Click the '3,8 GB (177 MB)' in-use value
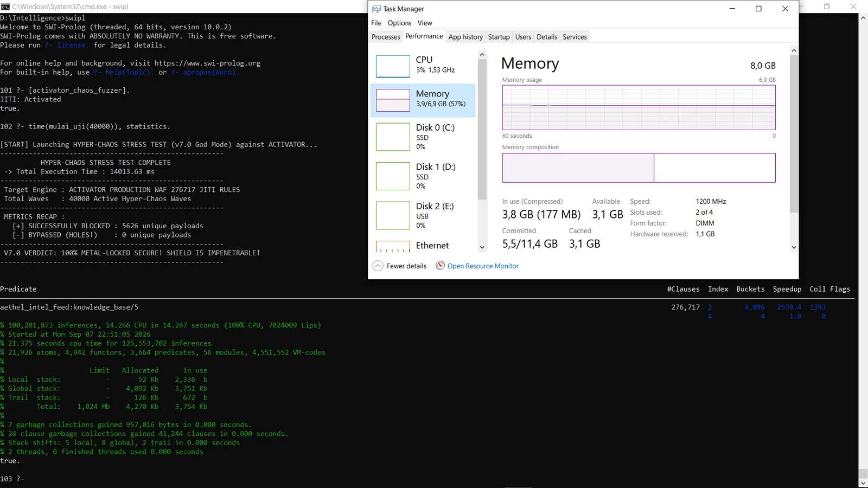This screenshot has height=488, width=868. (x=541, y=214)
